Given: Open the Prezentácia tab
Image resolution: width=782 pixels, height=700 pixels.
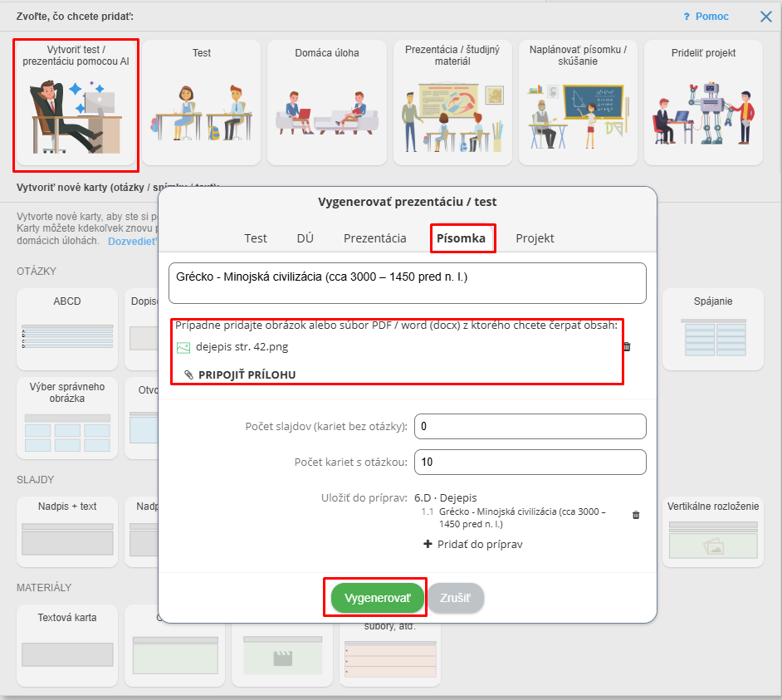Looking at the screenshot, I should click(x=374, y=238).
